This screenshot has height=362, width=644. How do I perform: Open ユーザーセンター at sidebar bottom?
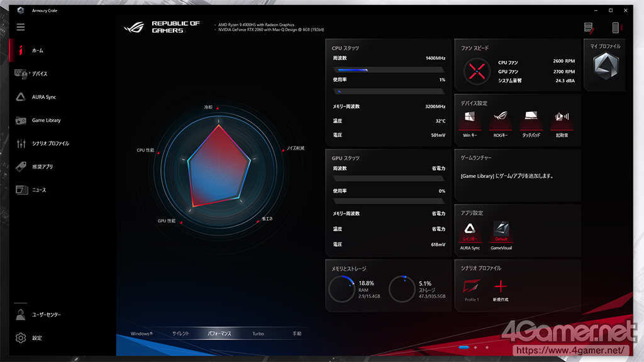coord(62,315)
